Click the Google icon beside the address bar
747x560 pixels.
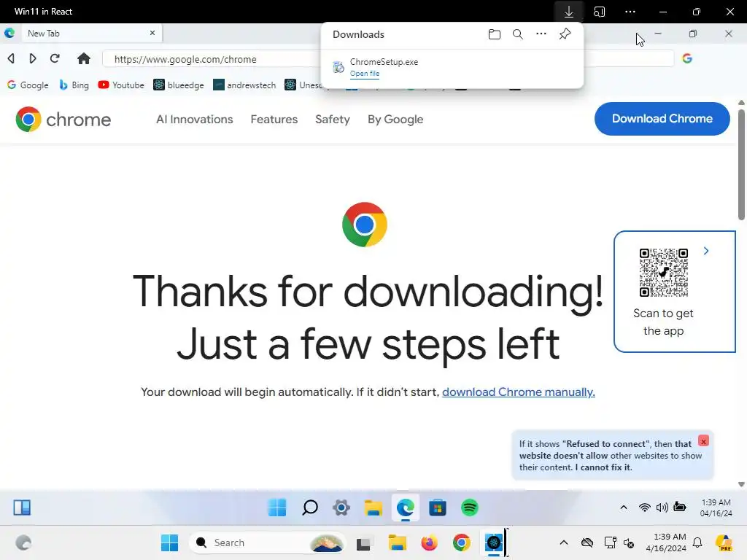coord(687,58)
